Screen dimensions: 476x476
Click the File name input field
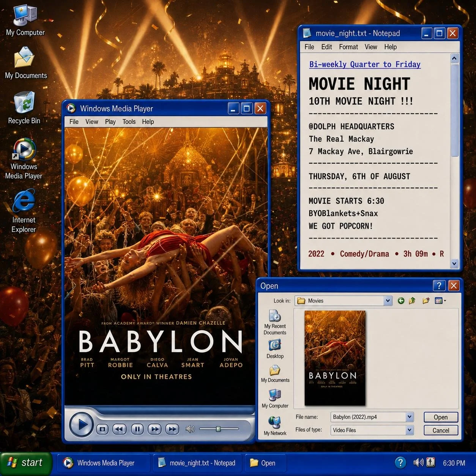click(368, 417)
